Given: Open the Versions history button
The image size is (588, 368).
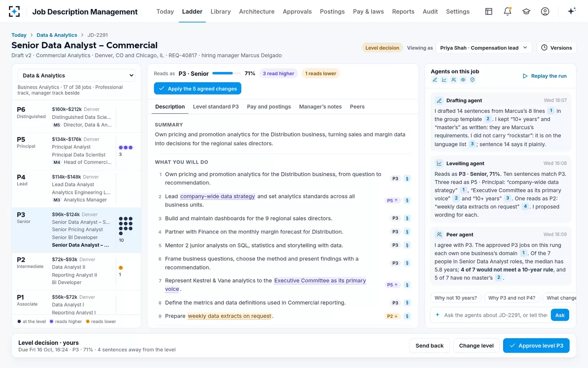Looking at the screenshot, I should coord(556,48).
